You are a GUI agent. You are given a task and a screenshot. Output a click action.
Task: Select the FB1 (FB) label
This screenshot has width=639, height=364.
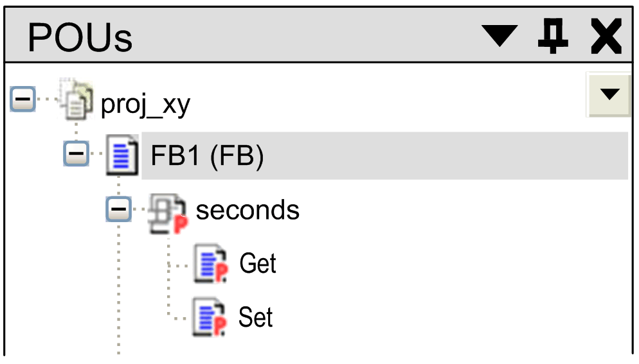point(207,156)
